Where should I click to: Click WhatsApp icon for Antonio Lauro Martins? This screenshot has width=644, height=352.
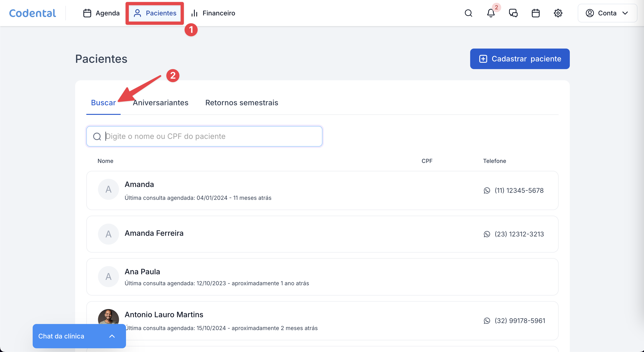[487, 321]
